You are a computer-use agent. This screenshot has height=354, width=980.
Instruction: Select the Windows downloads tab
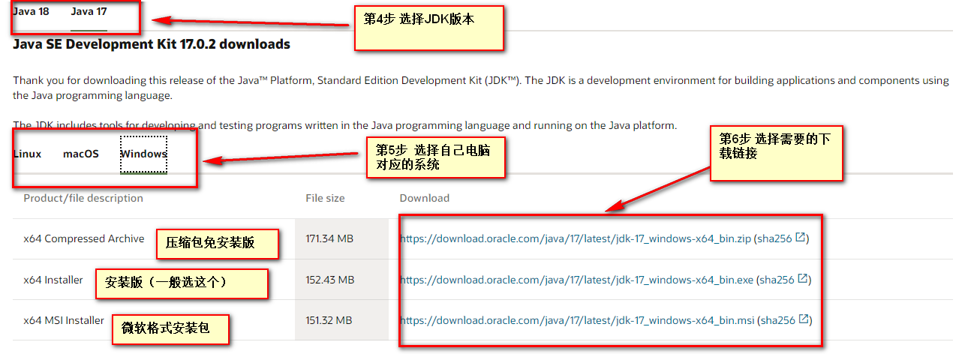click(143, 154)
